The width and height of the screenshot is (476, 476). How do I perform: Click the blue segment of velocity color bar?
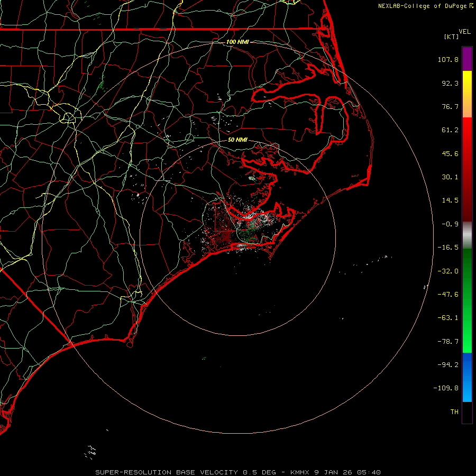tap(467, 377)
